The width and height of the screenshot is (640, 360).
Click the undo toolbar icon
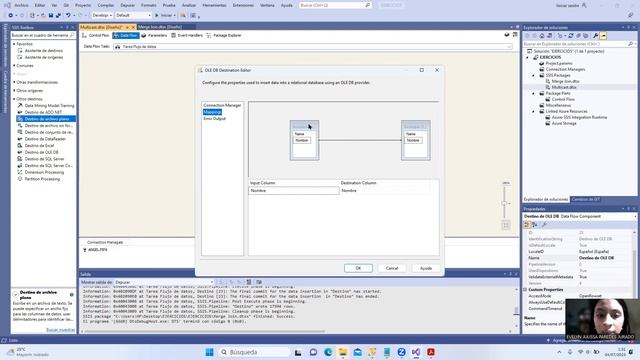pos(68,15)
